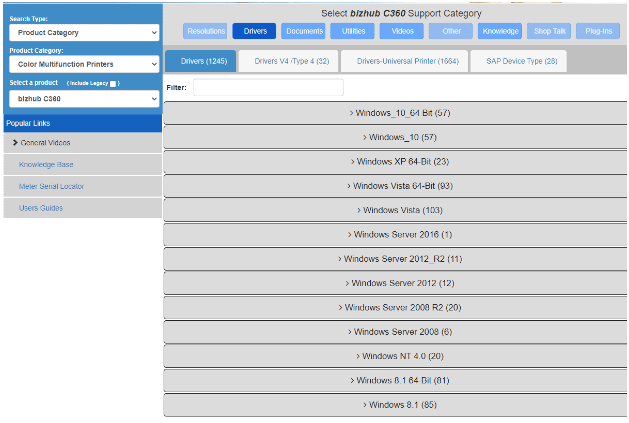Open the Utilities support category
This screenshot has width=629, height=423.
[353, 31]
